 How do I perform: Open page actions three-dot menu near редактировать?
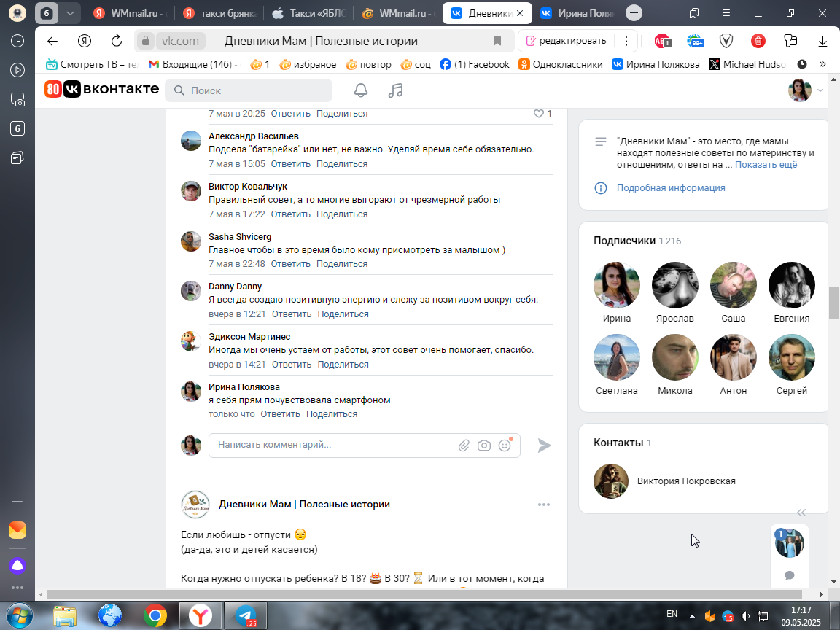click(x=626, y=42)
